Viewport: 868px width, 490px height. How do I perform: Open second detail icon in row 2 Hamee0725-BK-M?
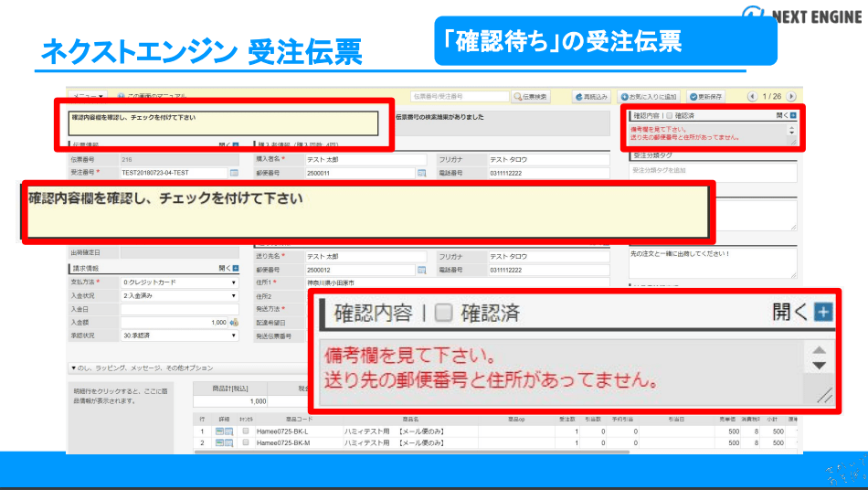[228, 443]
